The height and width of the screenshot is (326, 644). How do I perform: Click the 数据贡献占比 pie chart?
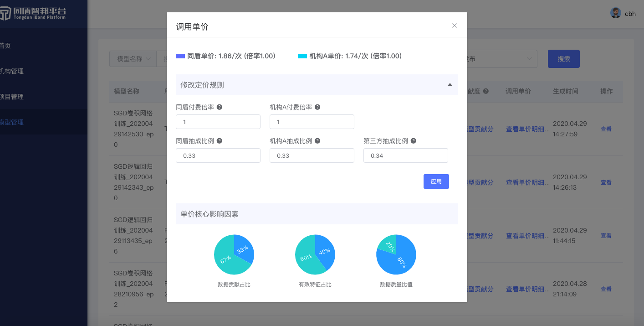234,255
